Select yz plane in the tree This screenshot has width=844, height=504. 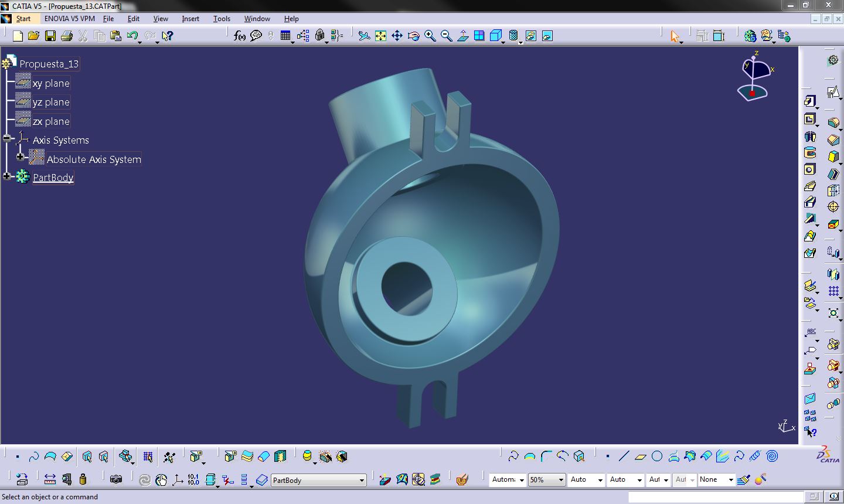click(x=51, y=102)
